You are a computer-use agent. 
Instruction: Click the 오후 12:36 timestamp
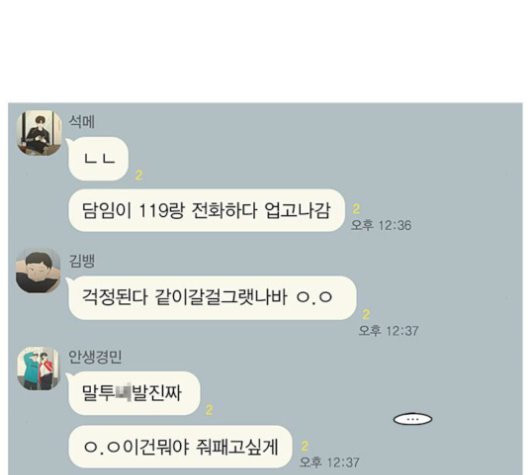tap(381, 225)
